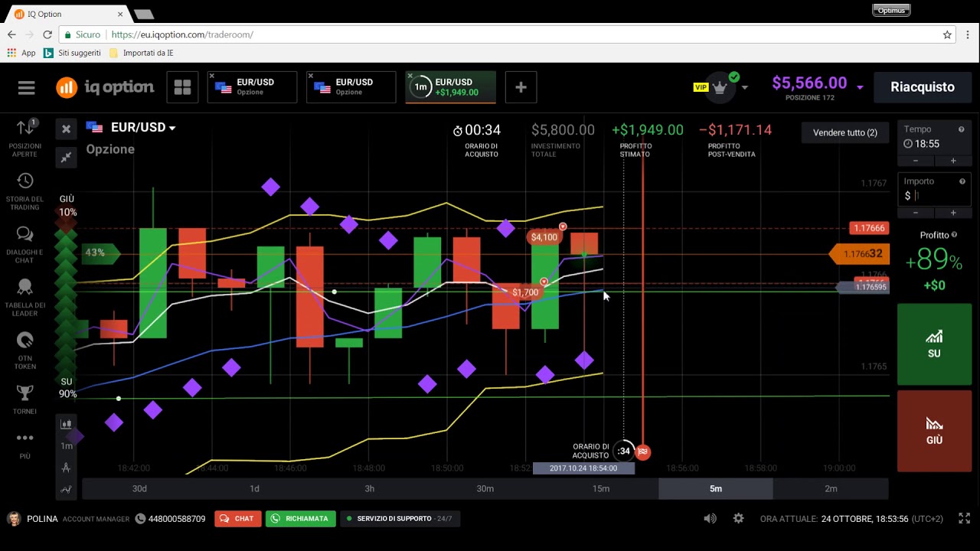The height and width of the screenshot is (551, 980).
Task: Close the chart with X icon
Action: 66,129
